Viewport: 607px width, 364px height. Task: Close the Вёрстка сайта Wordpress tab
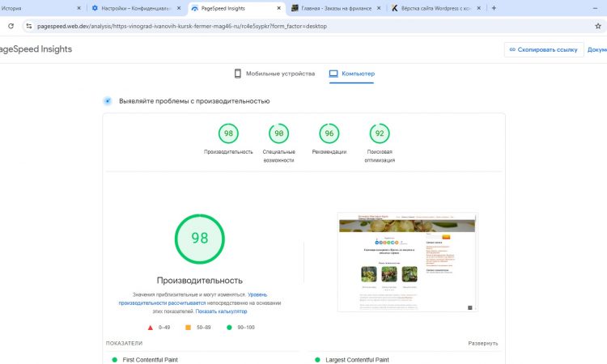pos(479,8)
